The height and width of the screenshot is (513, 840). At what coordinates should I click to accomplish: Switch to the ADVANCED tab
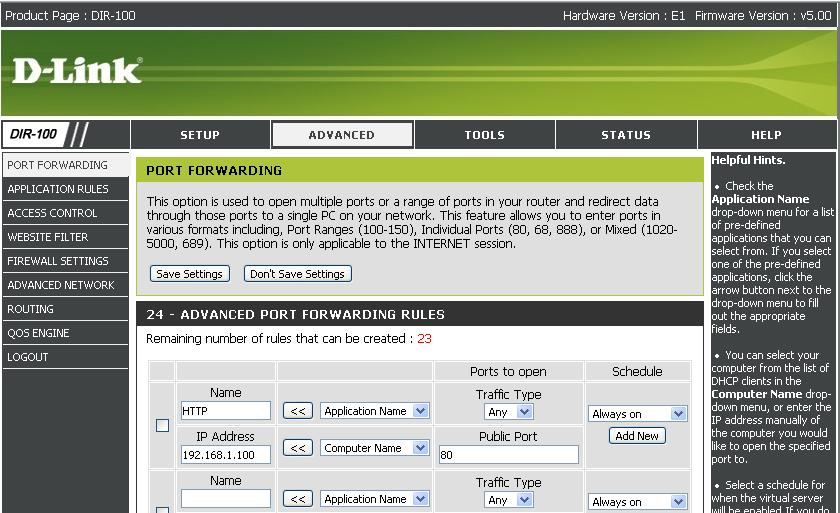coord(342,134)
